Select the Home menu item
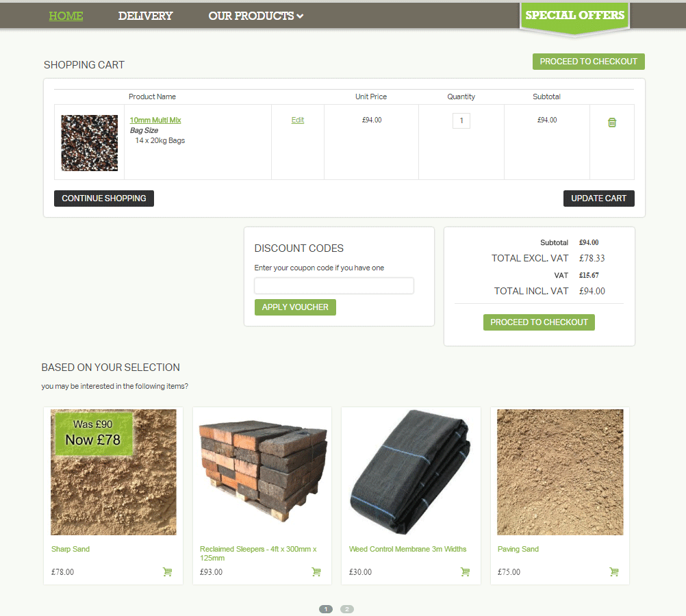 tap(66, 15)
